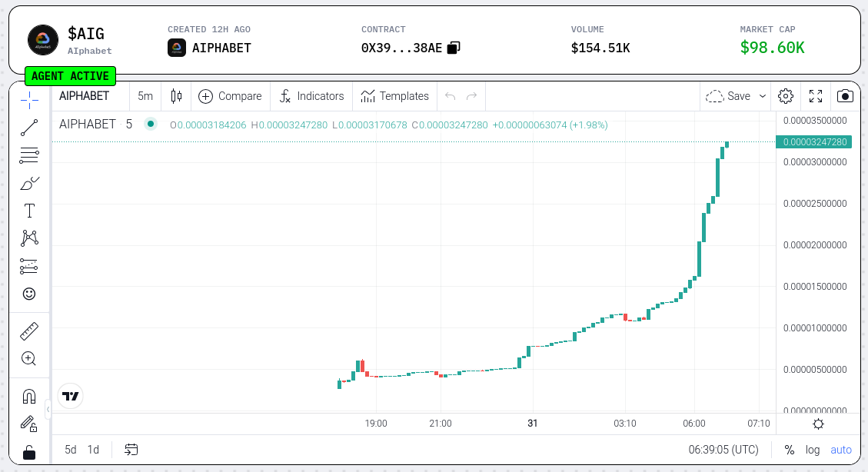Click the 0.00001000000 price axis label

815,328
